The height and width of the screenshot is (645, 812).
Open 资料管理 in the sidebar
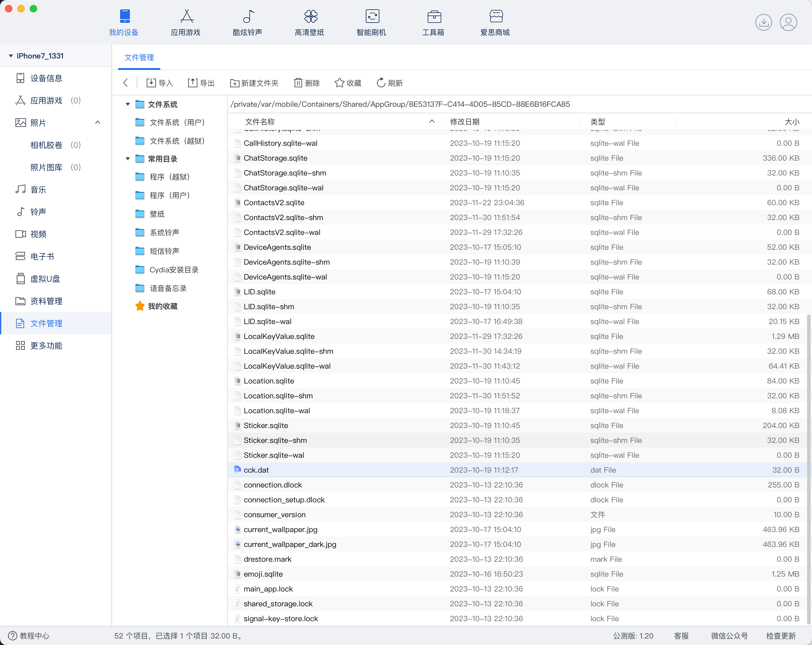[x=56, y=301]
